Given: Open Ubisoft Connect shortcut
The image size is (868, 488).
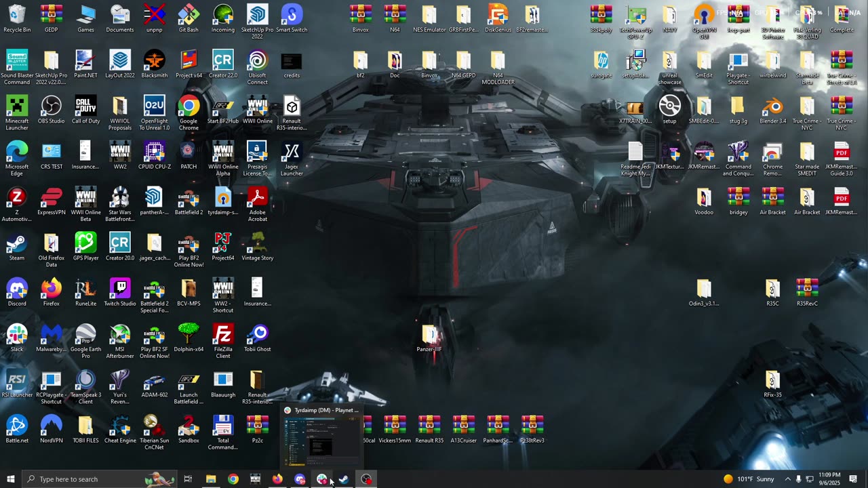Looking at the screenshot, I should tap(257, 68).
